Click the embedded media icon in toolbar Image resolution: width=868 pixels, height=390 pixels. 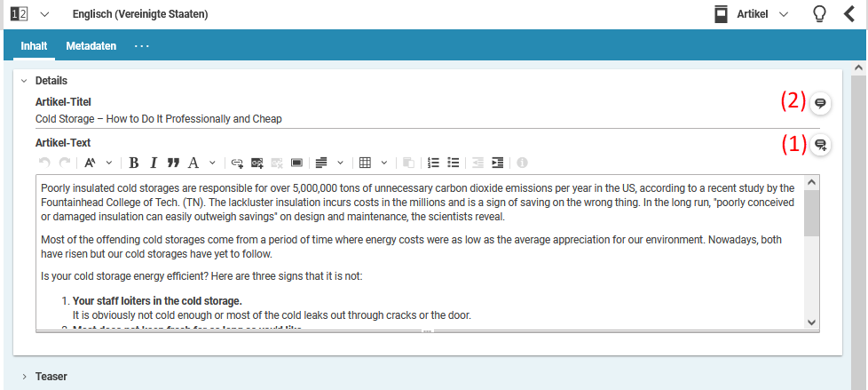pos(296,163)
